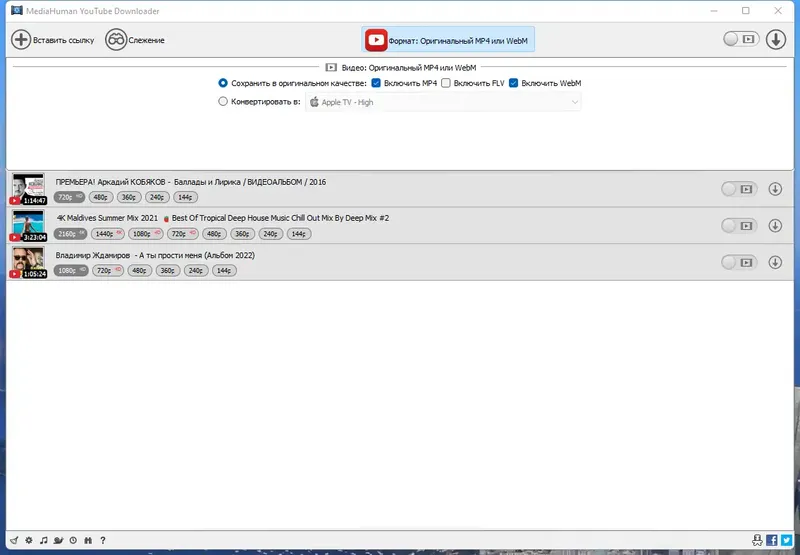
Task: Toggle the global video/audio switch in toolbar
Action: pos(741,39)
